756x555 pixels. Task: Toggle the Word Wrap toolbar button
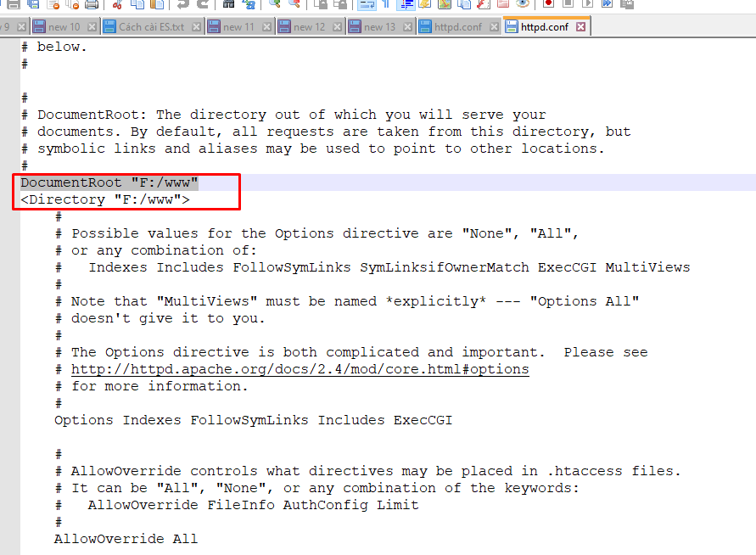pos(366,4)
